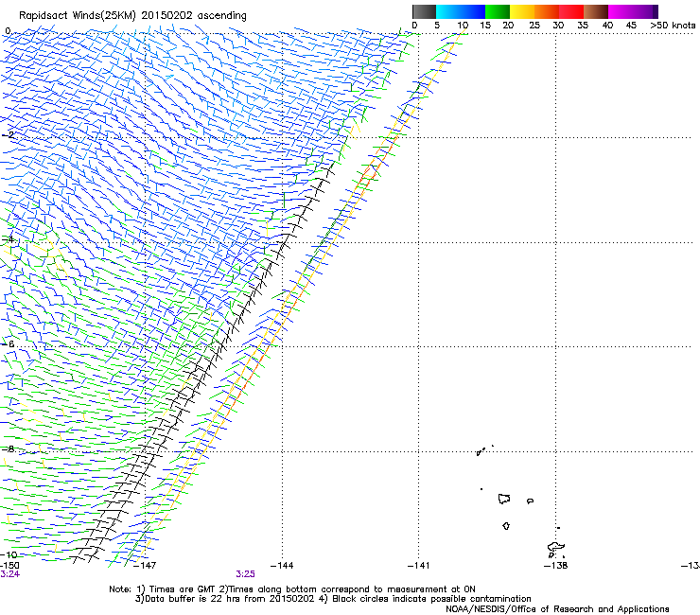Click the purple '3:25' time label
700x615 pixels.
tap(246, 574)
